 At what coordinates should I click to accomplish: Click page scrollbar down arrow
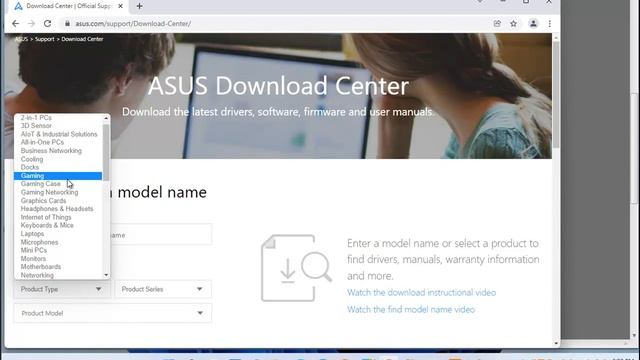[x=556, y=343]
